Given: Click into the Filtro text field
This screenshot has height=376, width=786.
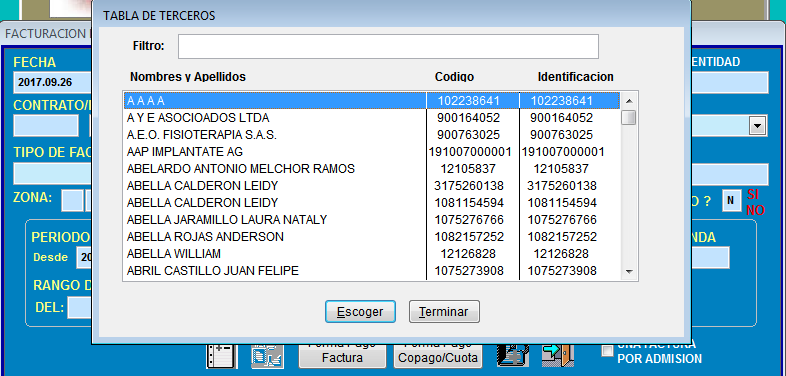Looking at the screenshot, I should (x=388, y=47).
